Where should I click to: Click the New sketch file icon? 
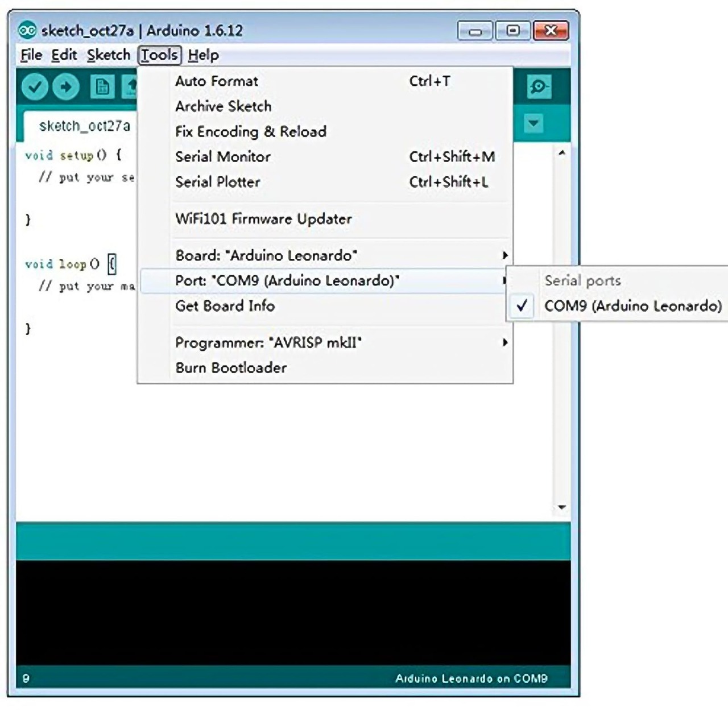tap(102, 87)
